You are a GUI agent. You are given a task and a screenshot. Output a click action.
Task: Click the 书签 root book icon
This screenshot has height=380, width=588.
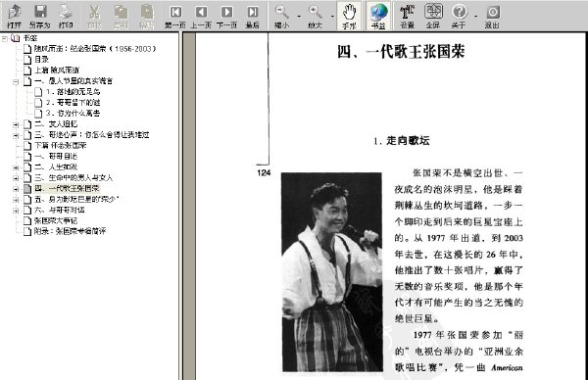pyautogui.click(x=16, y=38)
